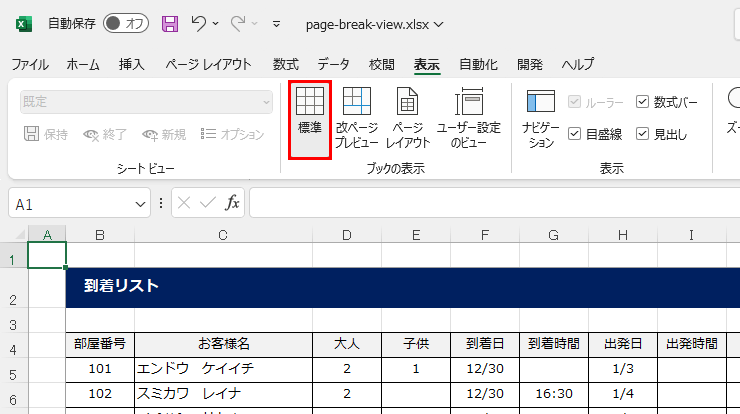Open the sheet view 既定 combo box

146,102
